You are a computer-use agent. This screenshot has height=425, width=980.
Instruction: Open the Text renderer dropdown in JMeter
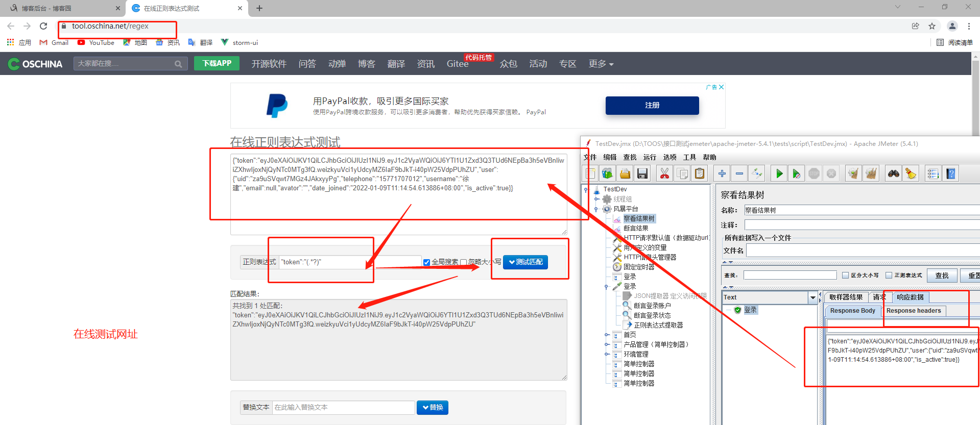812,297
